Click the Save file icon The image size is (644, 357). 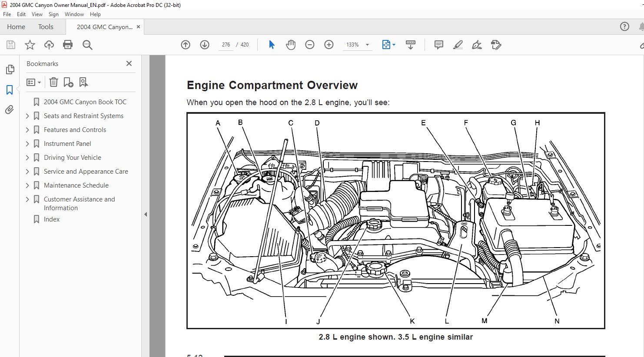coord(11,45)
